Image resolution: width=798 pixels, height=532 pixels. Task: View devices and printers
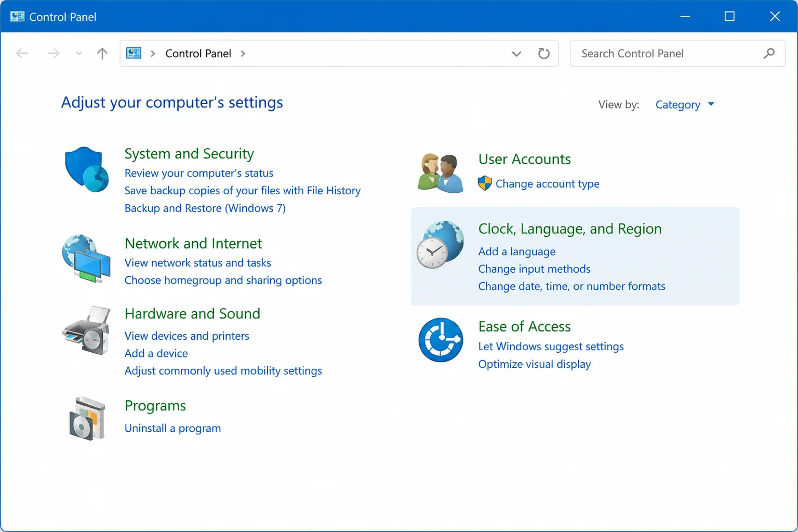(x=187, y=336)
